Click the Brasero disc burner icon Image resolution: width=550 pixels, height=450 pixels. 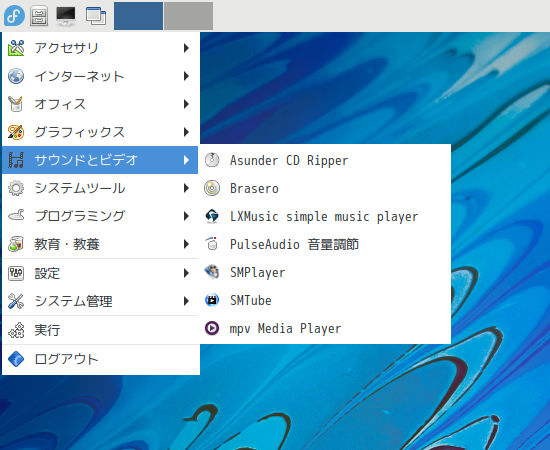[x=212, y=188]
